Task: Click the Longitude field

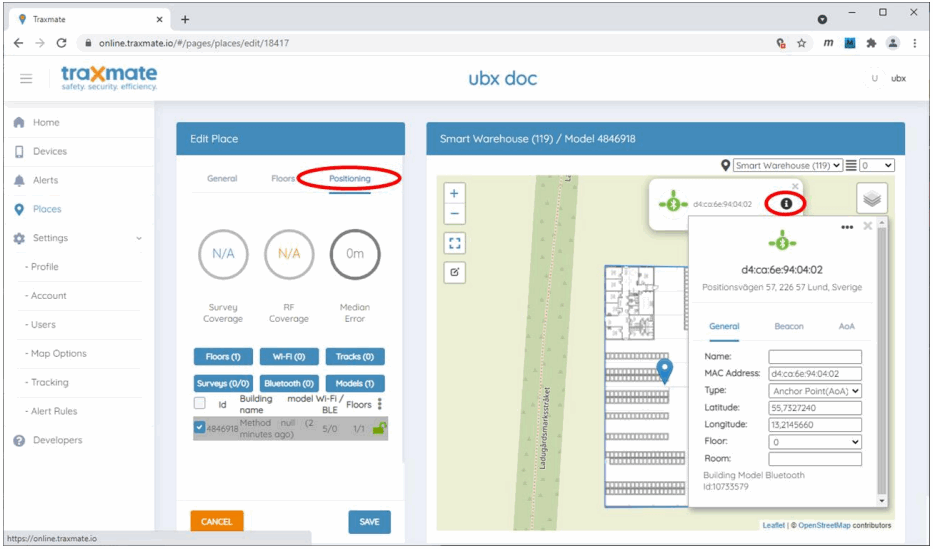Action: tap(815, 425)
